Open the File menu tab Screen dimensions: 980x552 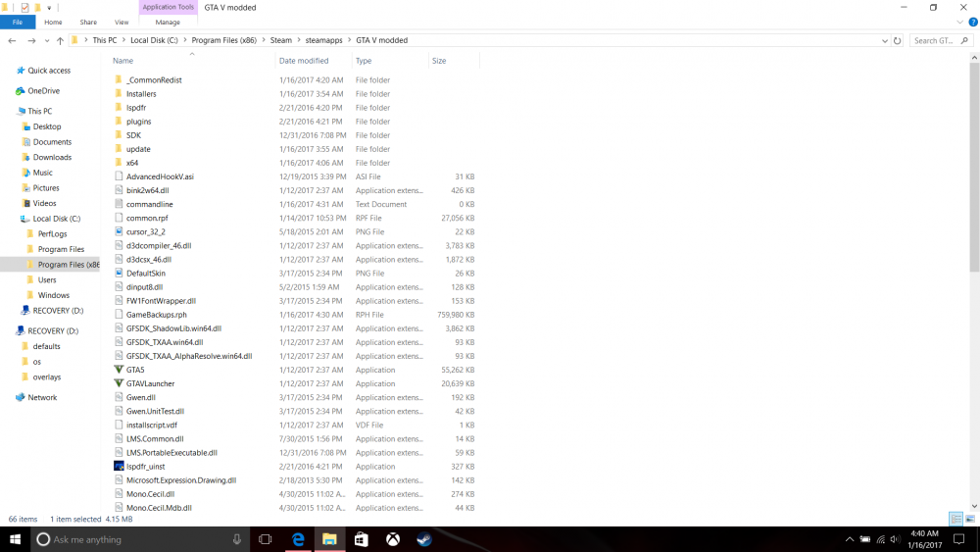coord(18,22)
